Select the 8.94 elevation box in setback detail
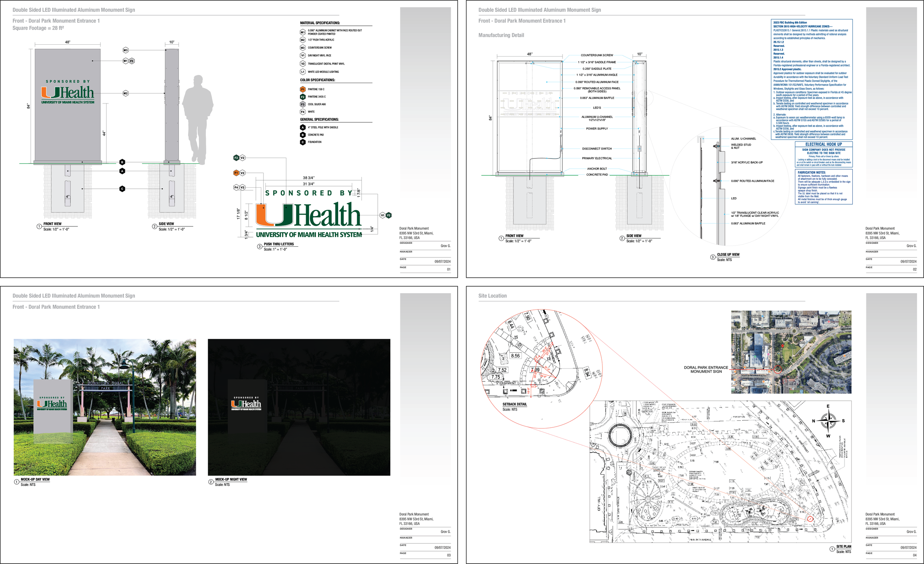Image resolution: width=924 pixels, height=564 pixels. point(587,372)
